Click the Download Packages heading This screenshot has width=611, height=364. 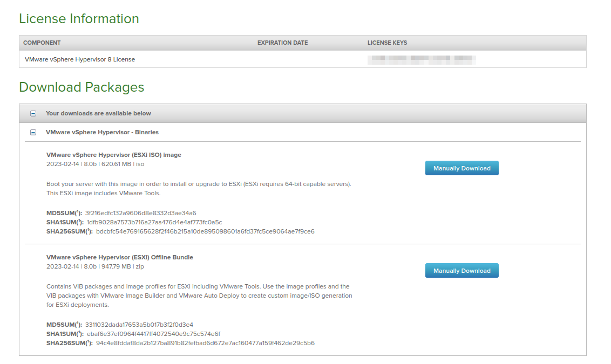[82, 87]
